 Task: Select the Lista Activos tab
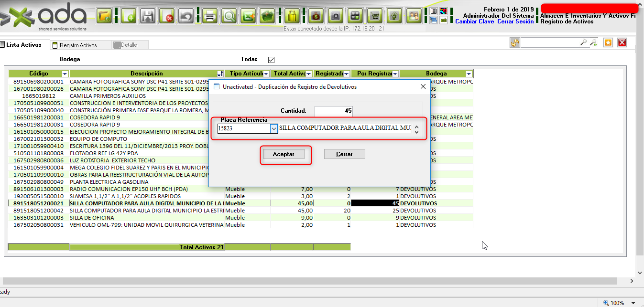tap(23, 45)
